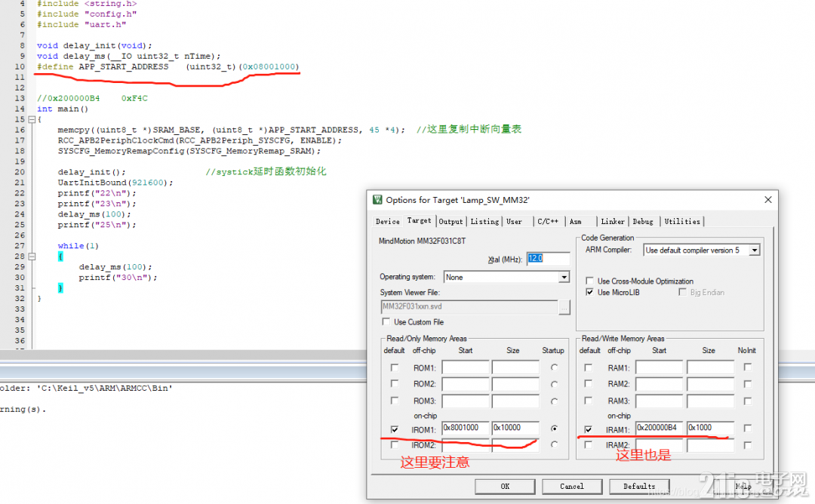Select the Utilities tab
This screenshot has height=504, width=815.
click(x=682, y=221)
